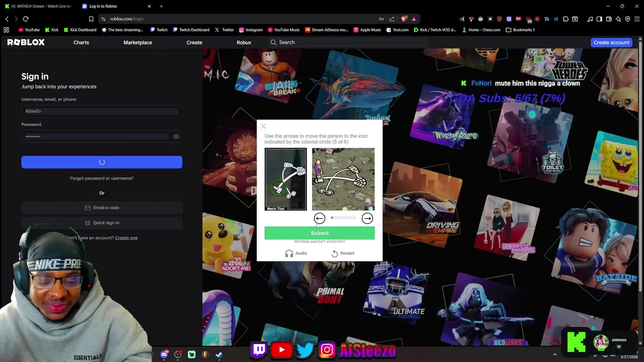Screen dimensions: 644x362
Task: Submit the captcha answer
Action: (x=319, y=233)
